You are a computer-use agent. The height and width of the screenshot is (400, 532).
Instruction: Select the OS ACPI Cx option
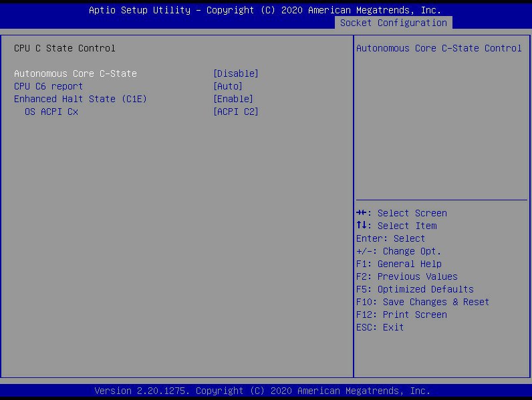coord(51,112)
